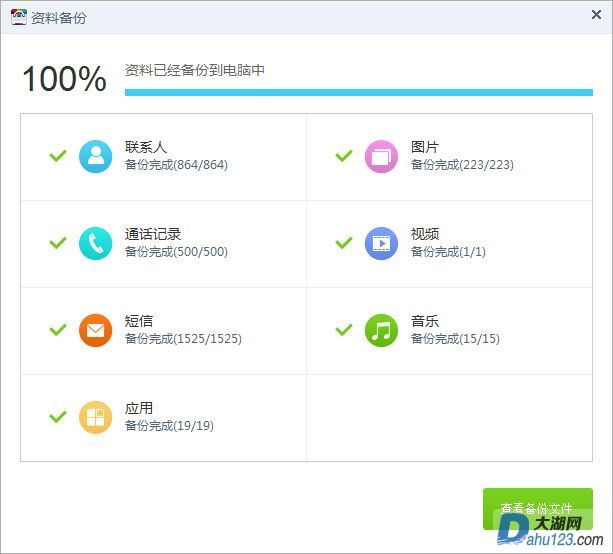Screen dimensions: 613x554
Task: Click the green checkmark next to 联系人
Action: click(x=58, y=156)
